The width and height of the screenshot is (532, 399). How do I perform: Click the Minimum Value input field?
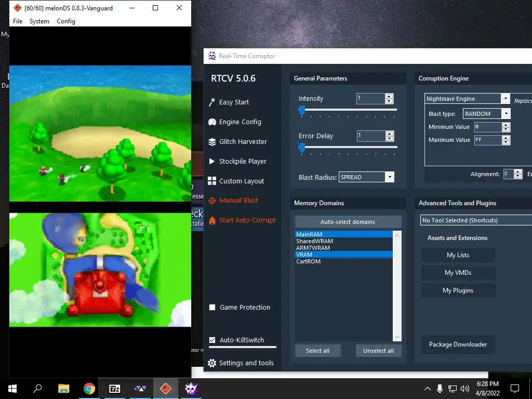tap(488, 127)
